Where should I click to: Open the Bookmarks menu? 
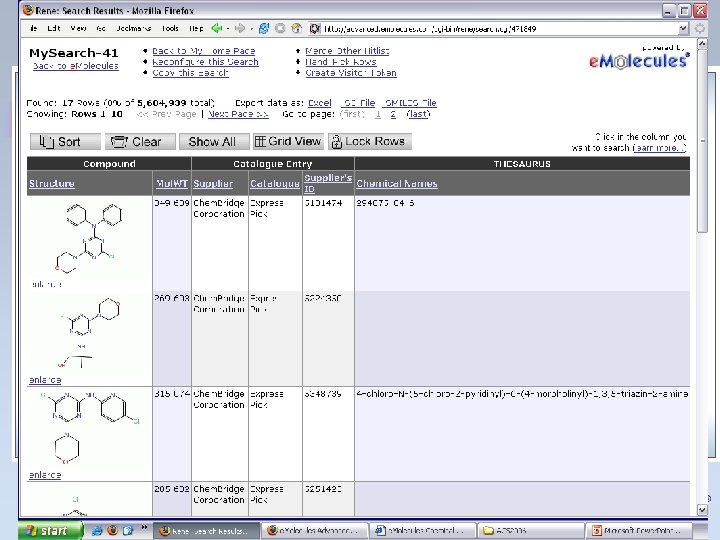[x=133, y=28]
